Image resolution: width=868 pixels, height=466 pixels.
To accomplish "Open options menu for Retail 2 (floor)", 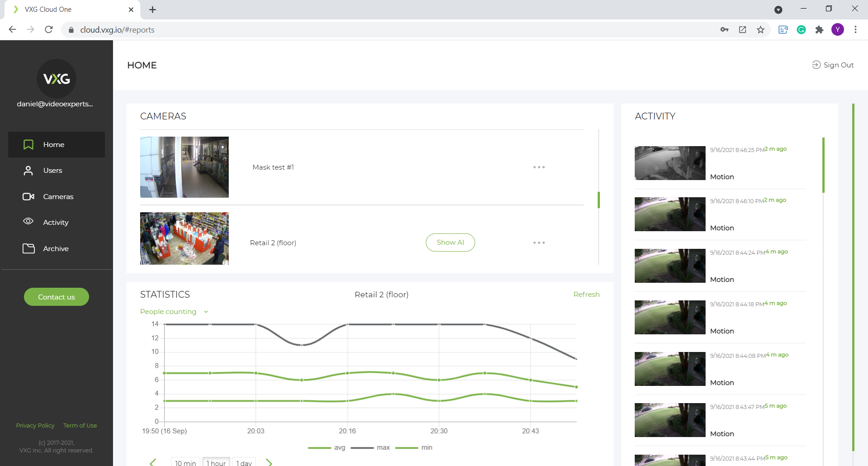I will (x=539, y=243).
